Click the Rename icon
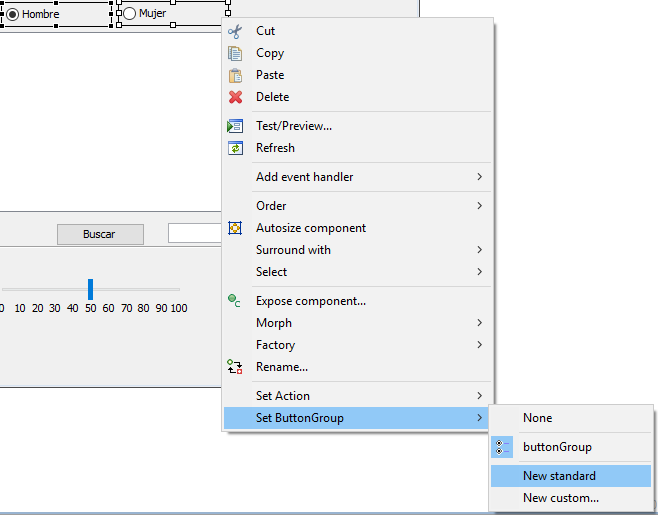The image size is (658, 515). [x=235, y=367]
